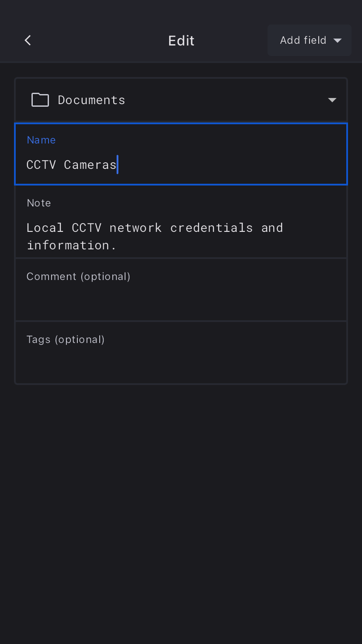Expand the Documents folder dropdown arrow
362x644 pixels.
point(332,100)
